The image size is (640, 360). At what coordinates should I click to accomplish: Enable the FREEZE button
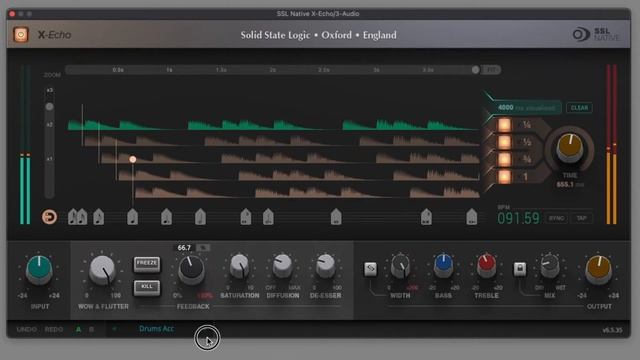(x=147, y=264)
